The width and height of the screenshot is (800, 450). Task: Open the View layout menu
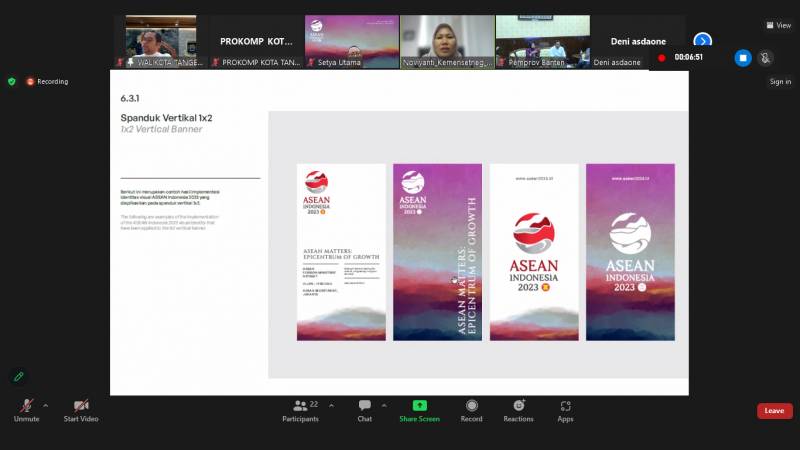pyautogui.click(x=778, y=25)
